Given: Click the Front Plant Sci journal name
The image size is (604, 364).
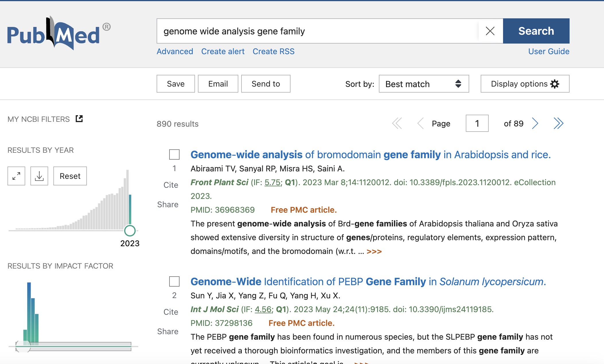Looking at the screenshot, I should (x=219, y=182).
